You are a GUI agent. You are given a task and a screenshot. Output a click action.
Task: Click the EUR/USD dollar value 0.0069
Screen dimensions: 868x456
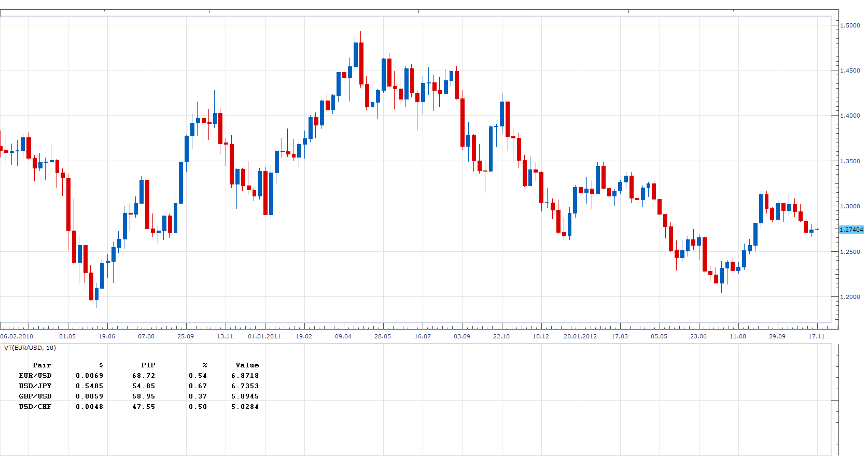(90, 376)
